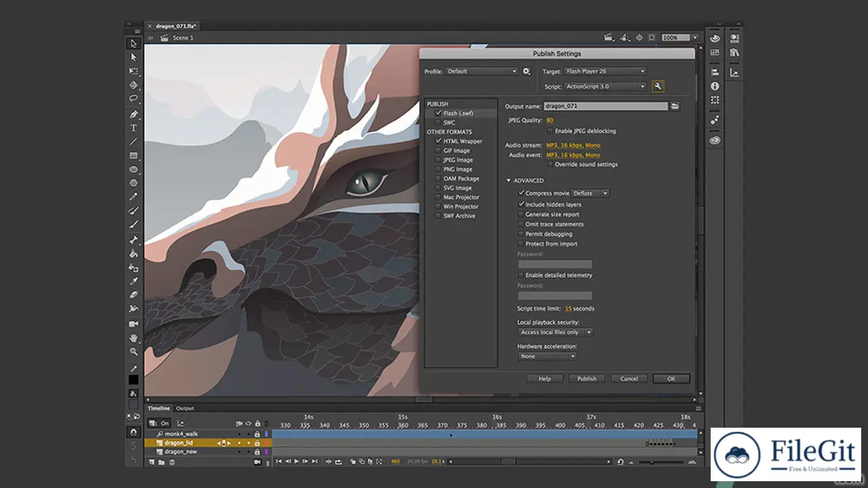Open the Profile dropdown

482,71
